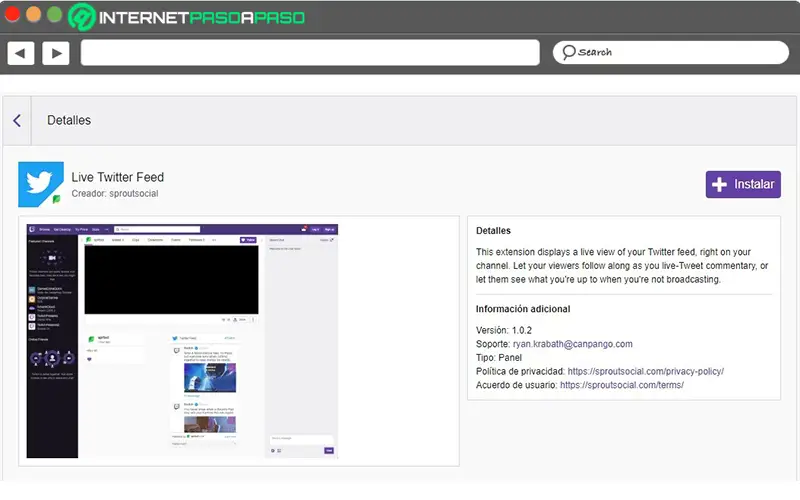
Task: Click the Live Twitter Feed bird icon
Action: click(41, 184)
